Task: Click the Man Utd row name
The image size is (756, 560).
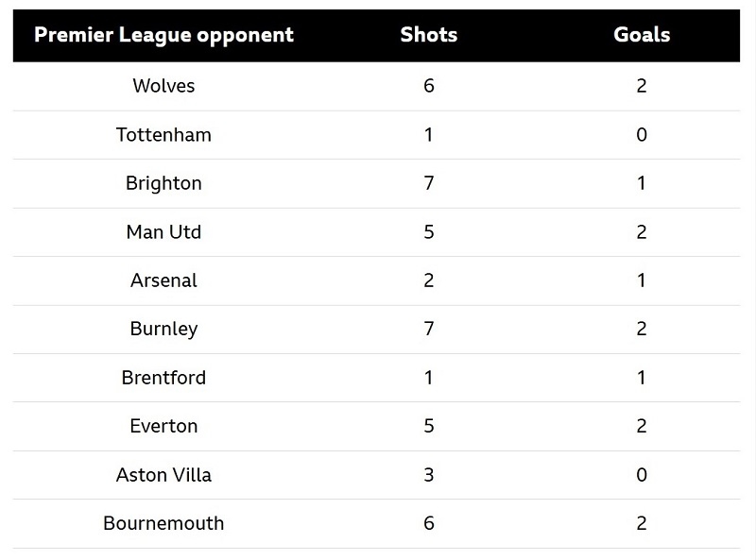Action: click(163, 232)
